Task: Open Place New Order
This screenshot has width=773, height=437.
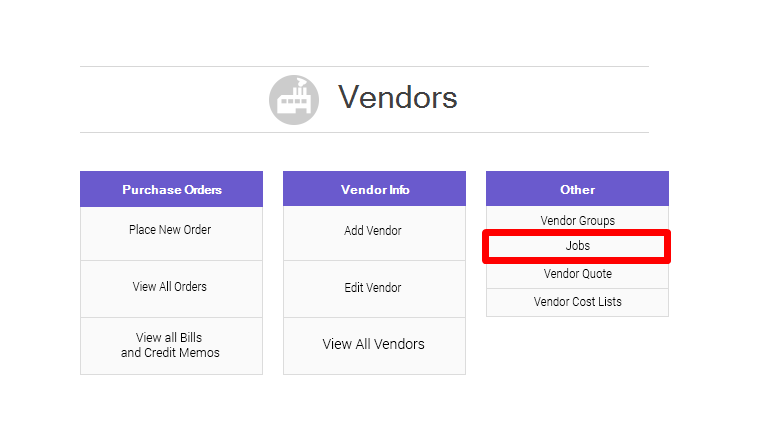Action: pyautogui.click(x=170, y=230)
